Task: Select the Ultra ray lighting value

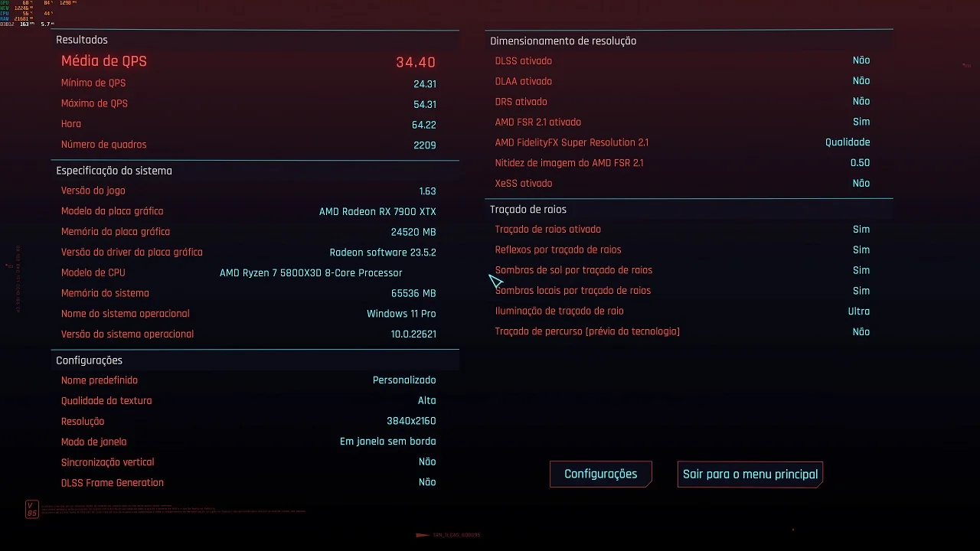Action: tap(859, 311)
